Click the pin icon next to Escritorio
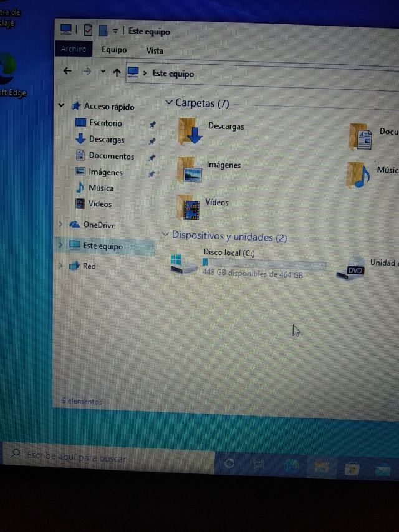Viewport: 399px width, 532px height. point(152,125)
